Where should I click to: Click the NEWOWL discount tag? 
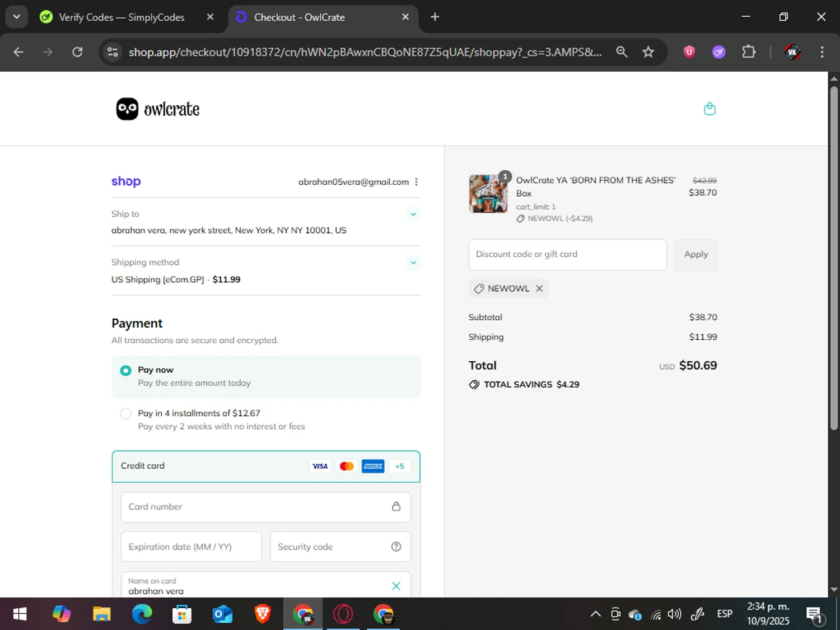508,288
